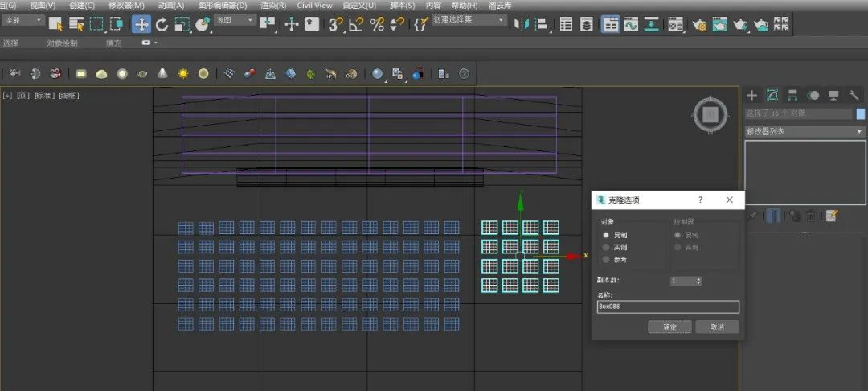Toggle Percent Snap
Viewport: 868px width, 391px height.
[x=377, y=24]
